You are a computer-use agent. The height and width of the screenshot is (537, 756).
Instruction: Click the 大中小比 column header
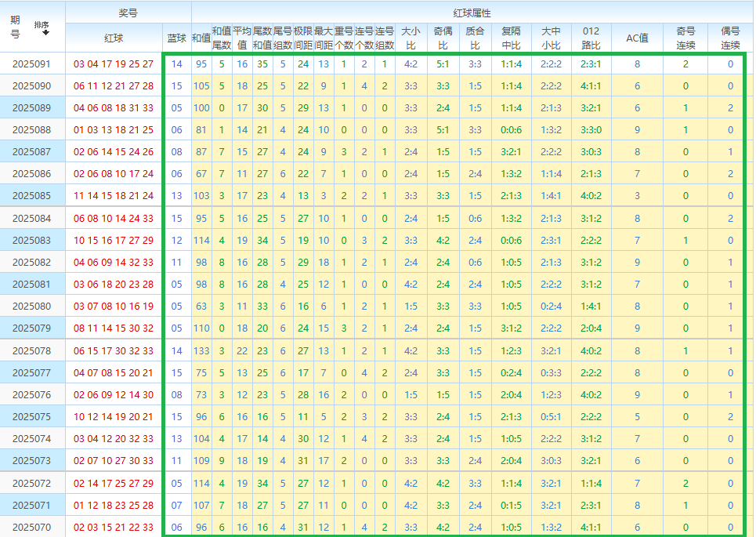(551, 38)
